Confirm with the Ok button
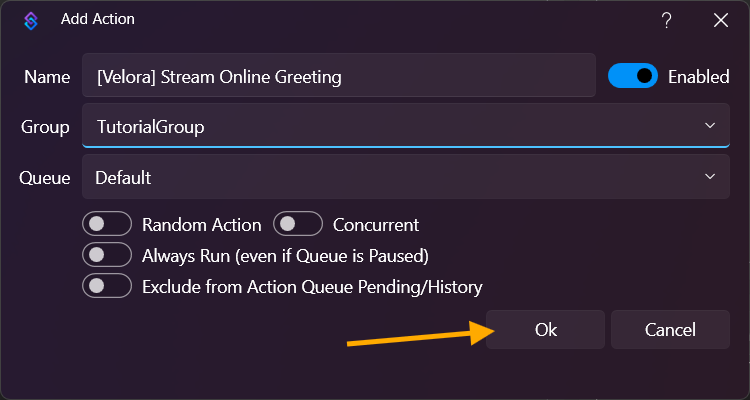750x400 pixels. (546, 329)
